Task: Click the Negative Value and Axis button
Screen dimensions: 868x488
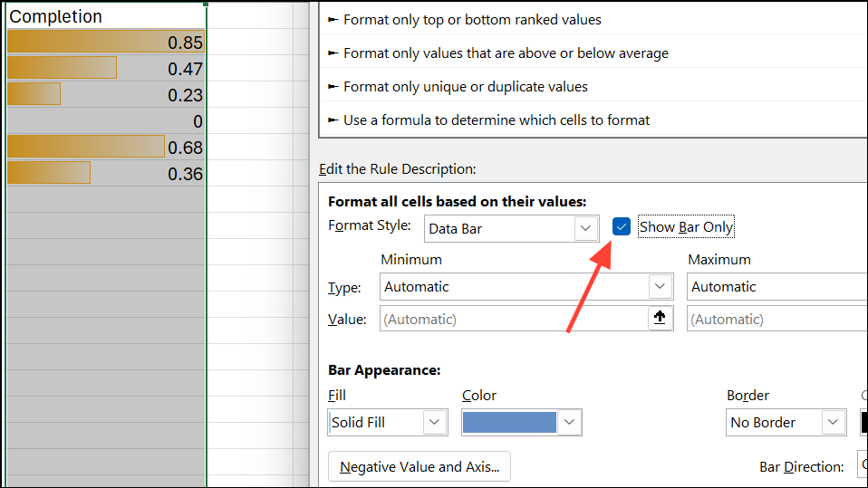Action: click(x=420, y=467)
